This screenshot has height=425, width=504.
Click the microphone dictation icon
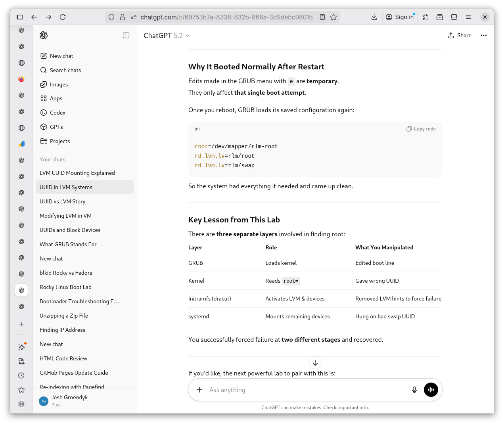tap(414, 390)
